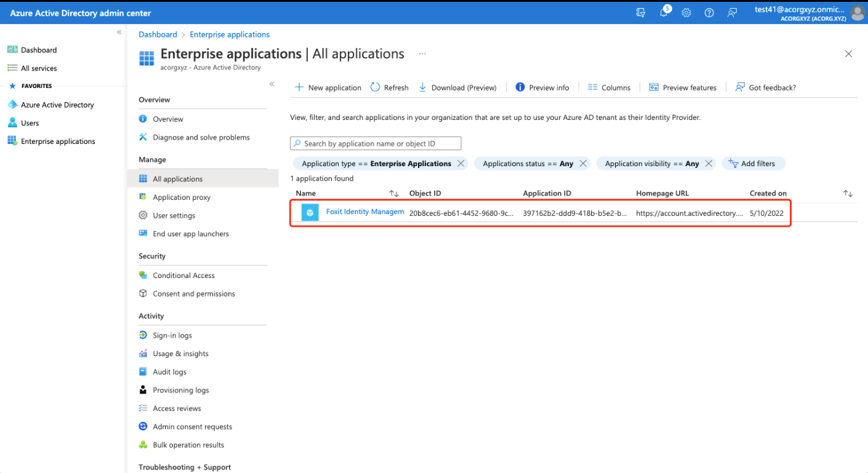The height and width of the screenshot is (473, 868).
Task: Close the Enterprise applications blade
Action: tap(848, 54)
